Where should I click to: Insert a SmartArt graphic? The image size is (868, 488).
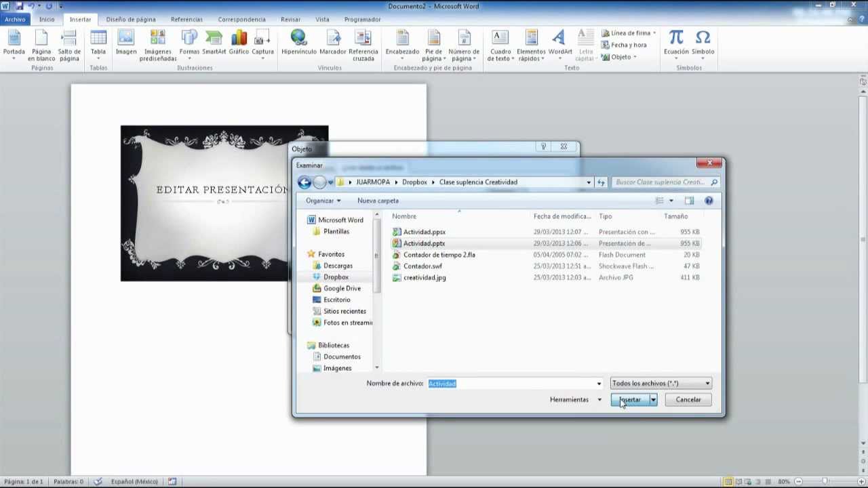pos(214,42)
